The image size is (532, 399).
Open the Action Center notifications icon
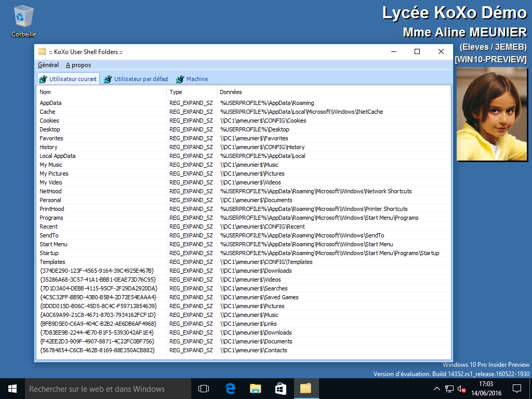point(516,388)
